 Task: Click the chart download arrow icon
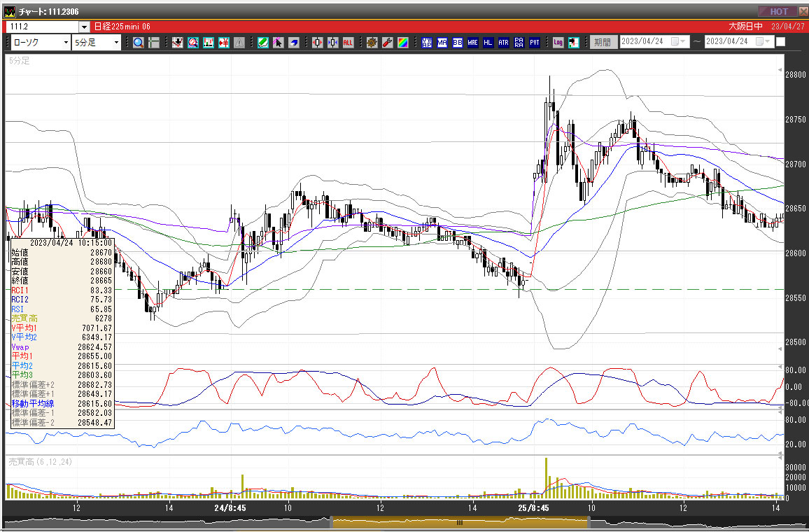(x=178, y=42)
